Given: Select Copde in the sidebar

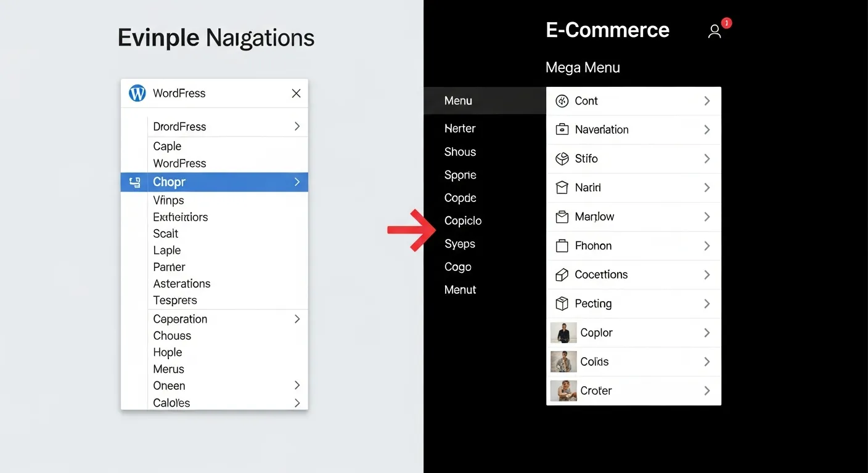Looking at the screenshot, I should pos(460,198).
